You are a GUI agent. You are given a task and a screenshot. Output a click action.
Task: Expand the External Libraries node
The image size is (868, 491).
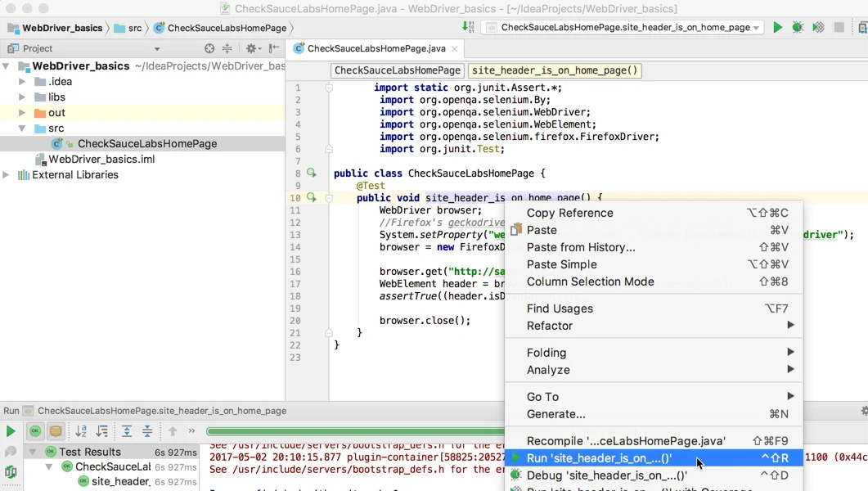pyautogui.click(x=6, y=174)
